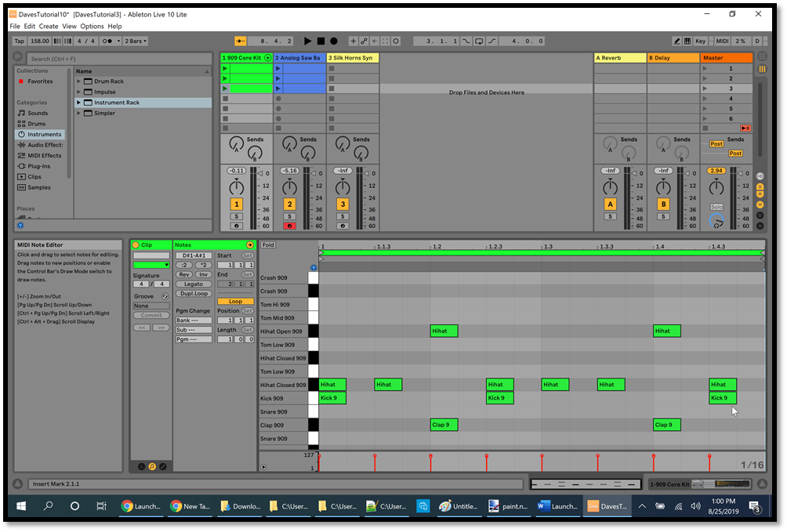Disarm track 2 red record button
This screenshot has width=787, height=532.
(289, 226)
